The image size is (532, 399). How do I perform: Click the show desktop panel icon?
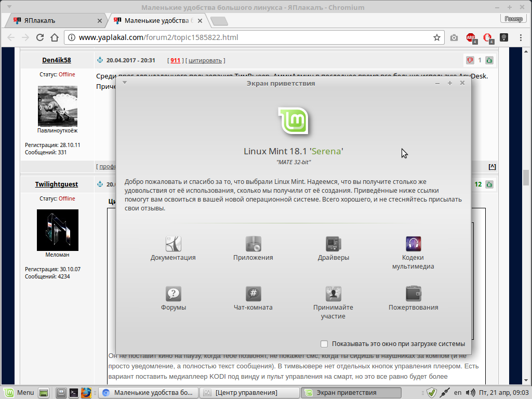click(44, 393)
